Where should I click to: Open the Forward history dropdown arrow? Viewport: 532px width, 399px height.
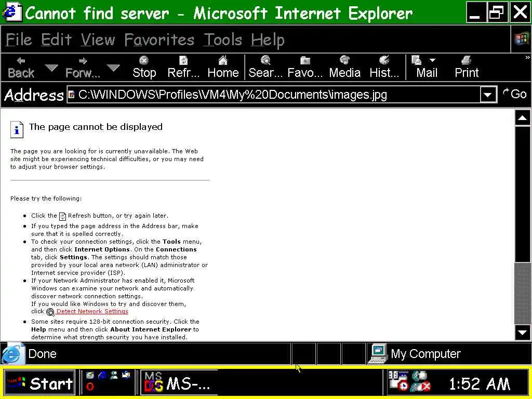113,68
